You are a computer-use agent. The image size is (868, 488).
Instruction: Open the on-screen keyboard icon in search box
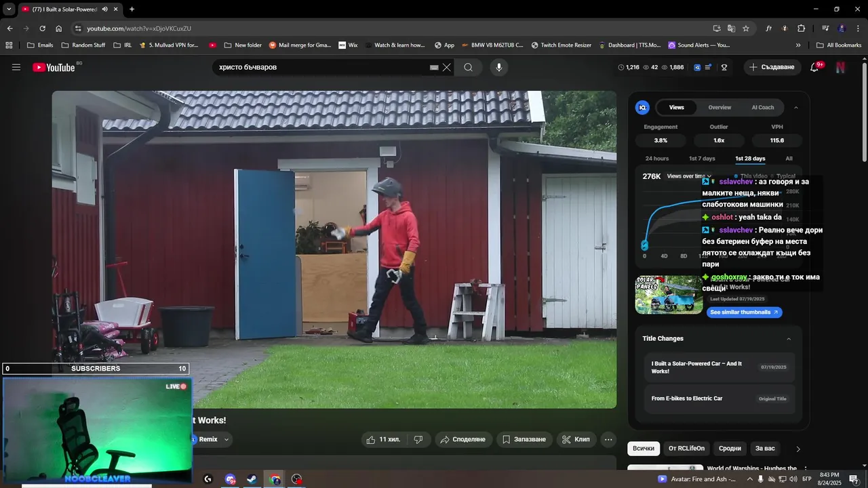pos(434,68)
